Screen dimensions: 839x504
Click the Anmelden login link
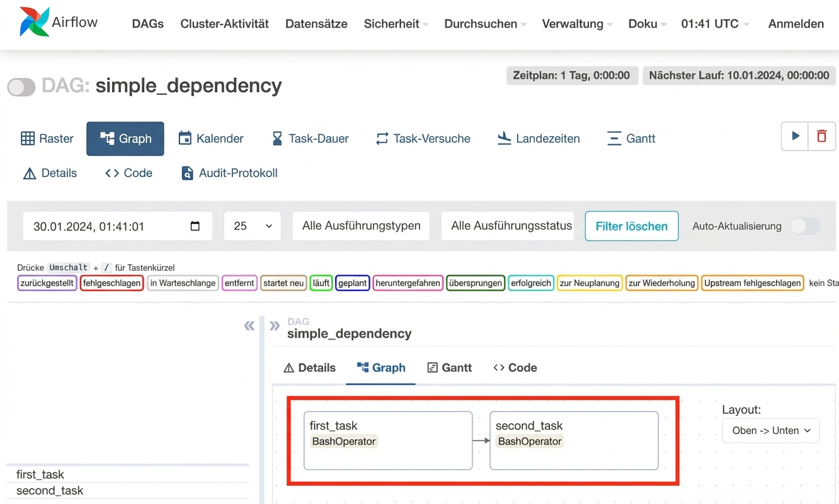click(x=796, y=24)
